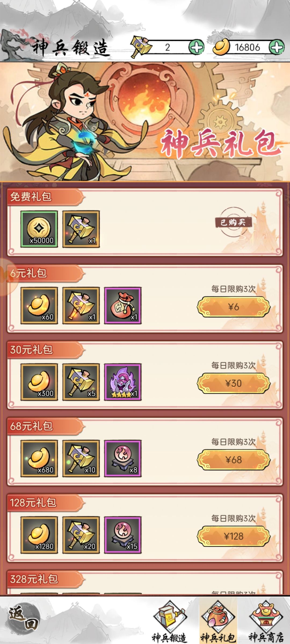Tap the x300 gold ingot icon

click(x=39, y=382)
